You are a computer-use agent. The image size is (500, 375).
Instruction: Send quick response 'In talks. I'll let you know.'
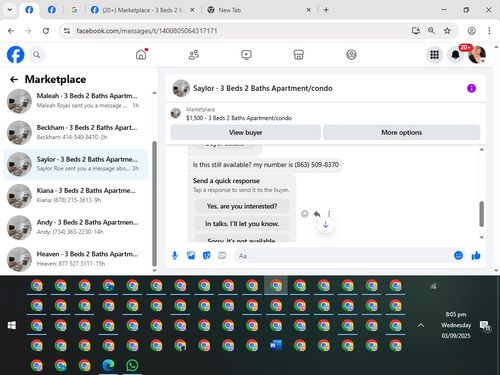click(242, 224)
